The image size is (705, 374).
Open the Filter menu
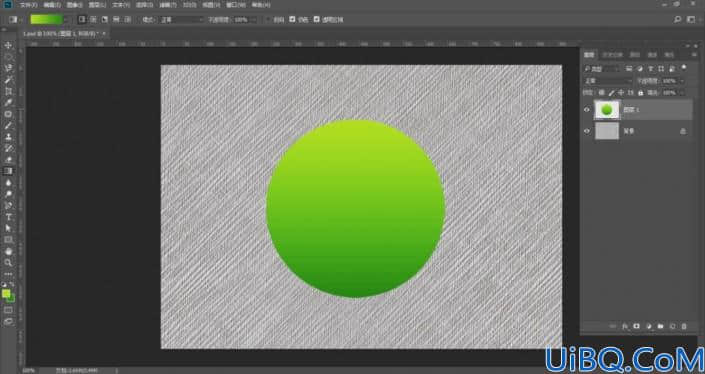[168, 5]
